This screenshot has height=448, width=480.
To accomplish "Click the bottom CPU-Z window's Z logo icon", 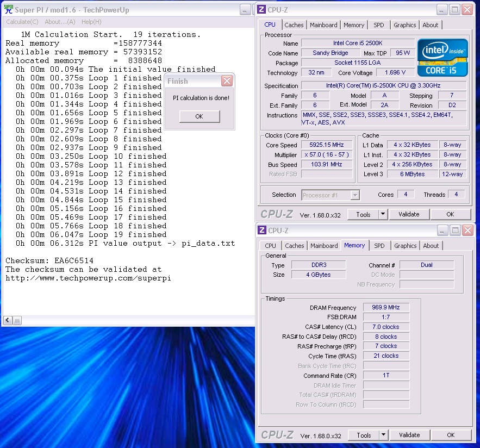I will click(262, 230).
